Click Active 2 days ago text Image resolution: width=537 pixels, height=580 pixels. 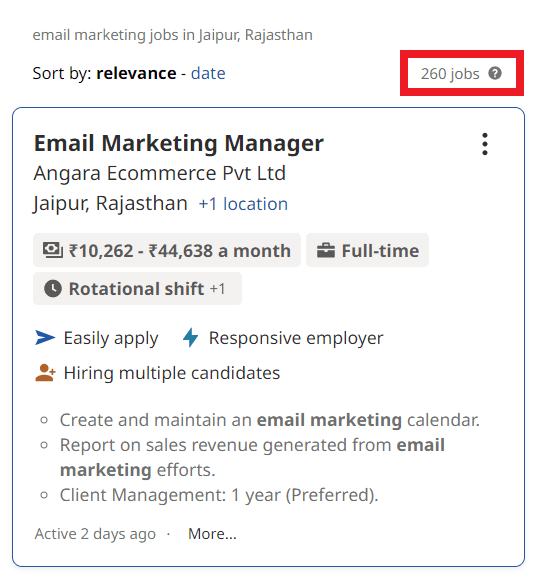click(95, 534)
